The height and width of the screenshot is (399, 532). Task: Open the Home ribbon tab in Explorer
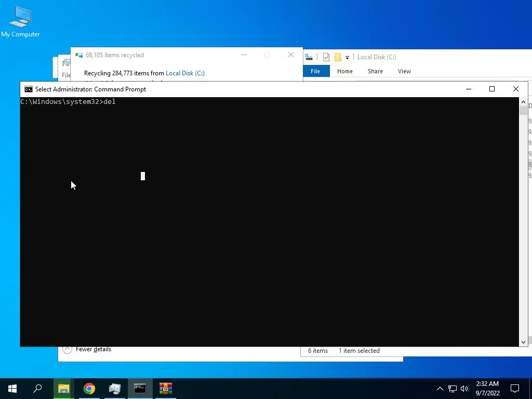pos(345,71)
